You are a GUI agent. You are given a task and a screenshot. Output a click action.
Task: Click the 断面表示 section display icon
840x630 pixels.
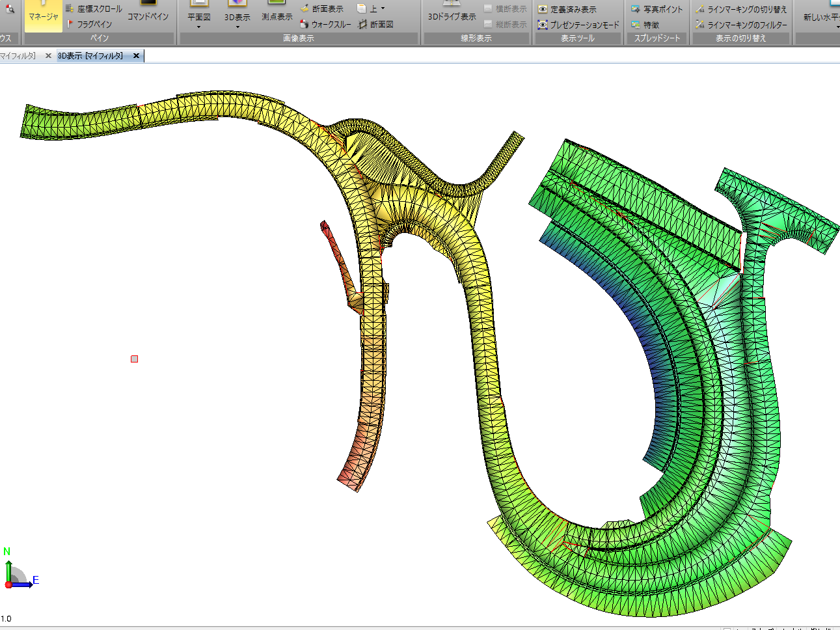coord(305,8)
